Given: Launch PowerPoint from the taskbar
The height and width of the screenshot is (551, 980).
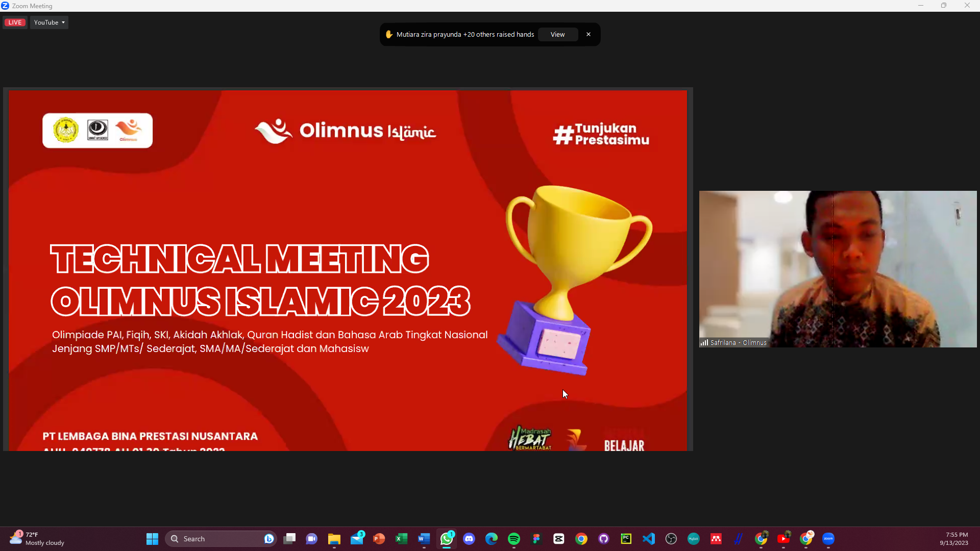Looking at the screenshot, I should tap(379, 539).
